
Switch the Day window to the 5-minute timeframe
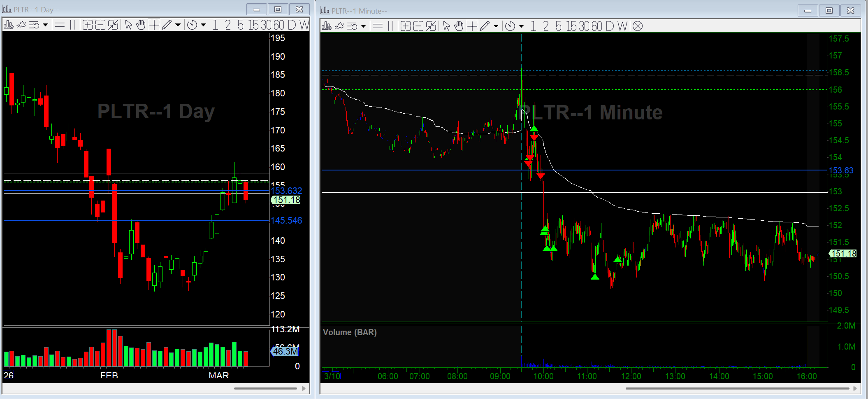240,25
